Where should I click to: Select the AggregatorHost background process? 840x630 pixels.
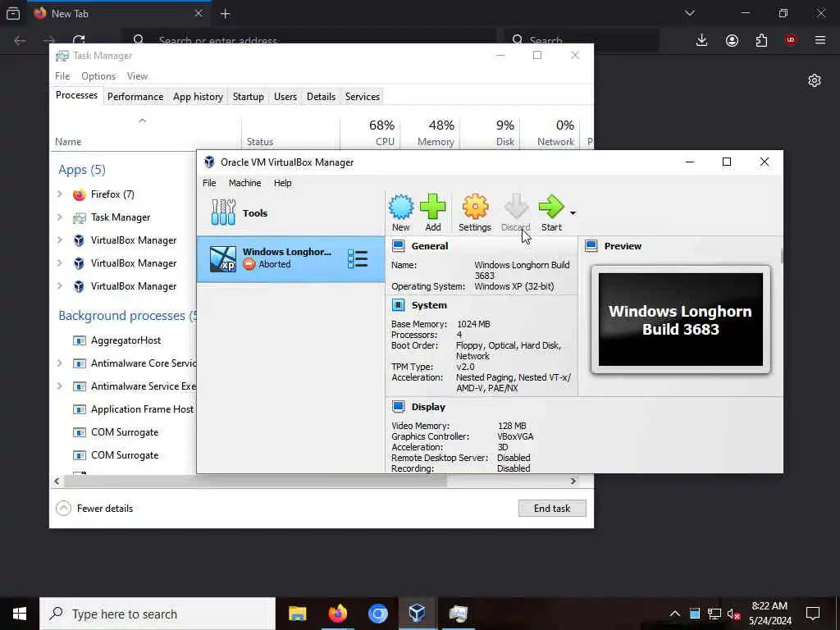[126, 340]
